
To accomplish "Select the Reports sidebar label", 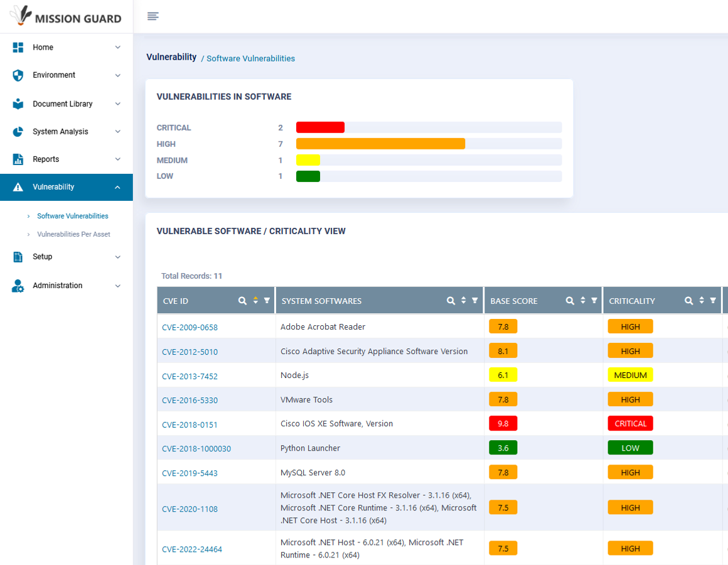I will coord(46,159).
